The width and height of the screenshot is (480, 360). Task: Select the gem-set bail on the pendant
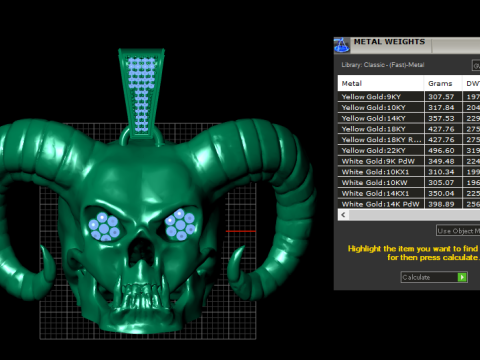coord(141,93)
